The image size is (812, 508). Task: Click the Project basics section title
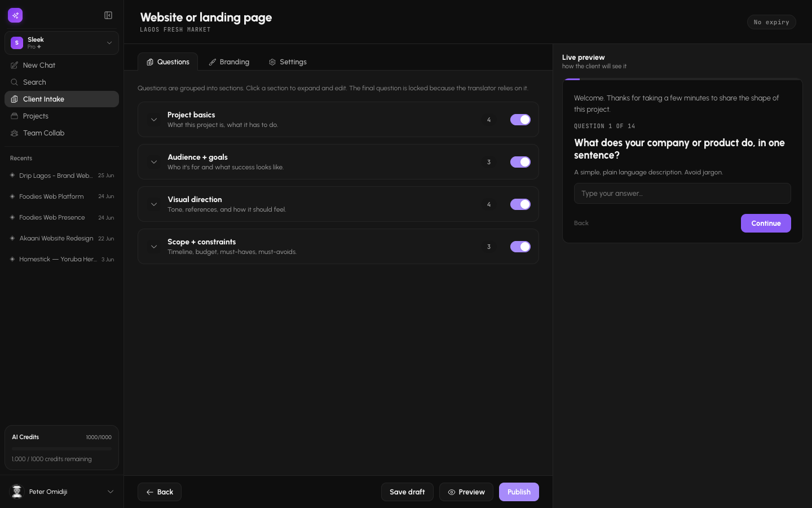(191, 115)
